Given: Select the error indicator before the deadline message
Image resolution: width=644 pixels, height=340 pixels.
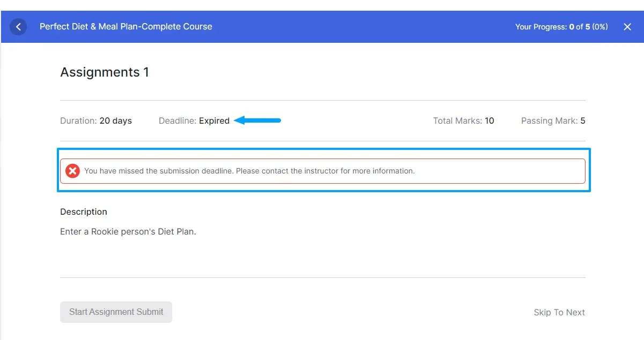Looking at the screenshot, I should point(72,171).
